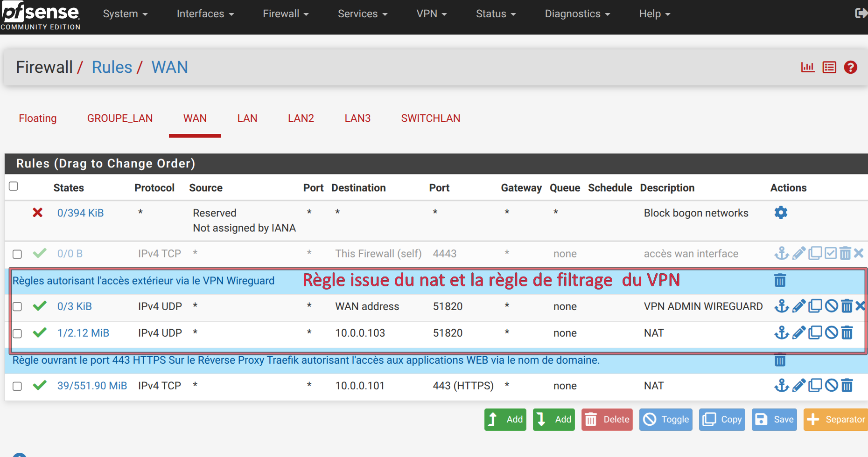Check the VPN ADMIN WIREGUARD rule checkbox
This screenshot has height=457, width=868.
tap(17, 307)
